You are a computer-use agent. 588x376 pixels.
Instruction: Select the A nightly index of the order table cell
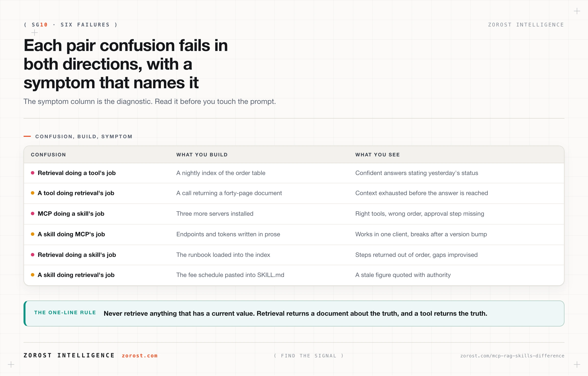[x=221, y=173]
